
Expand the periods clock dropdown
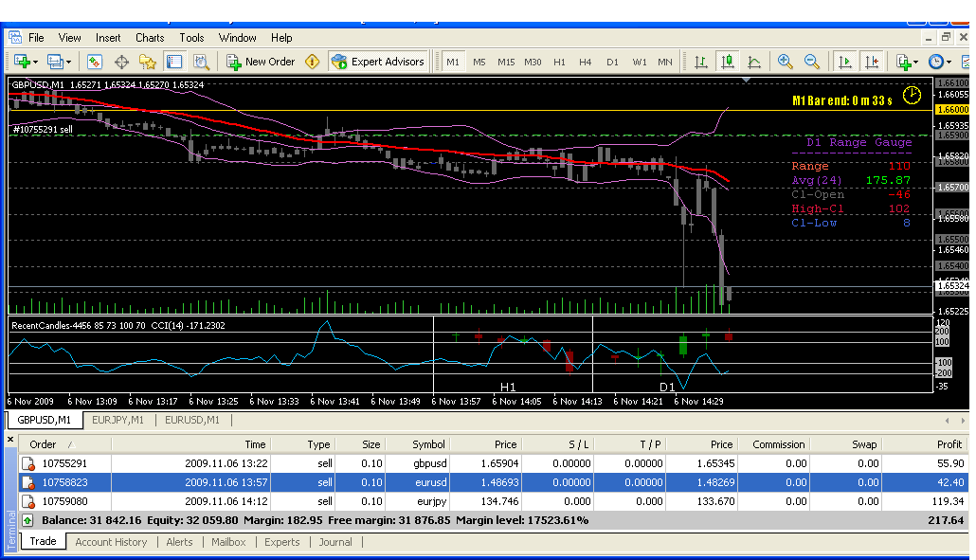[x=949, y=62]
